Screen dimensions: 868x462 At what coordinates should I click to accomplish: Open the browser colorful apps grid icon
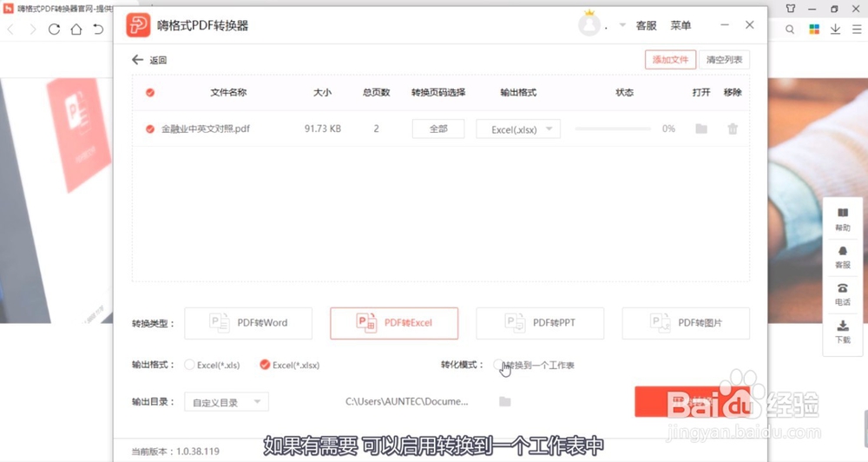click(814, 30)
